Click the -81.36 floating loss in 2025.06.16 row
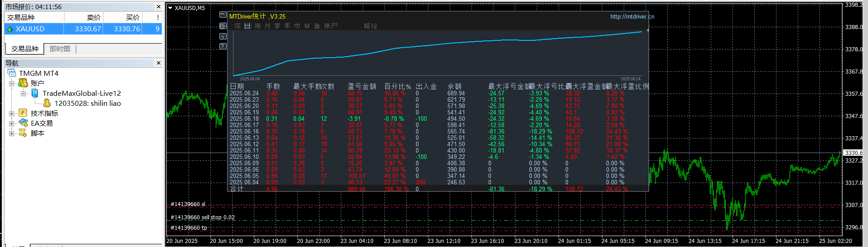This screenshot has width=868, height=247. (x=496, y=131)
